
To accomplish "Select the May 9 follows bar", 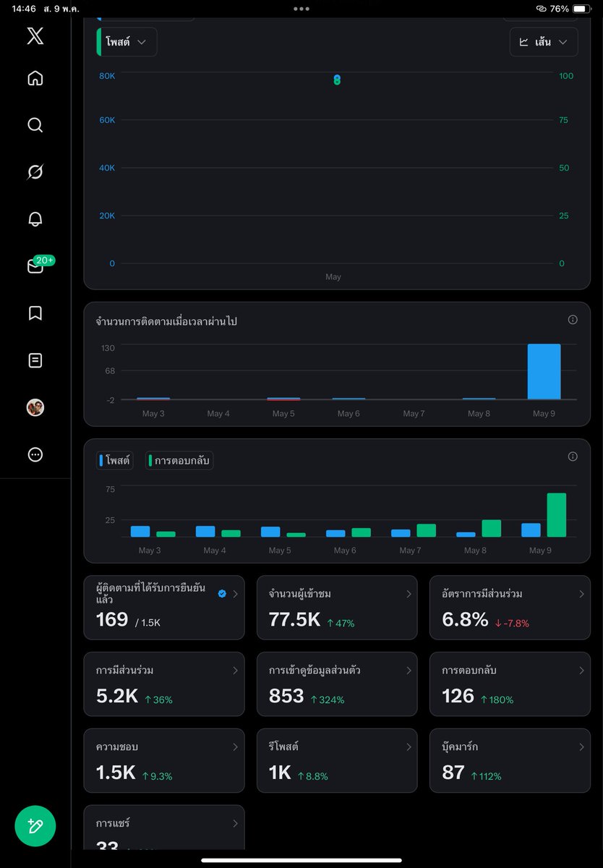I will click(544, 372).
